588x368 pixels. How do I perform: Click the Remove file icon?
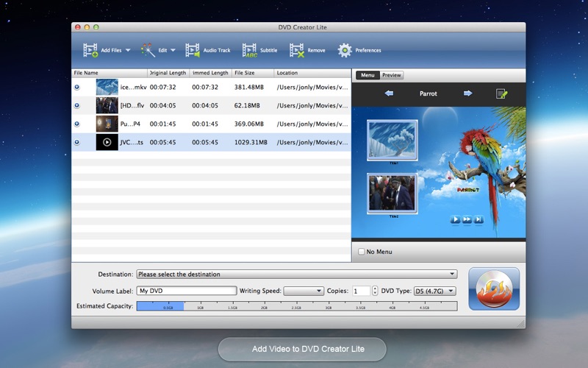coord(296,50)
